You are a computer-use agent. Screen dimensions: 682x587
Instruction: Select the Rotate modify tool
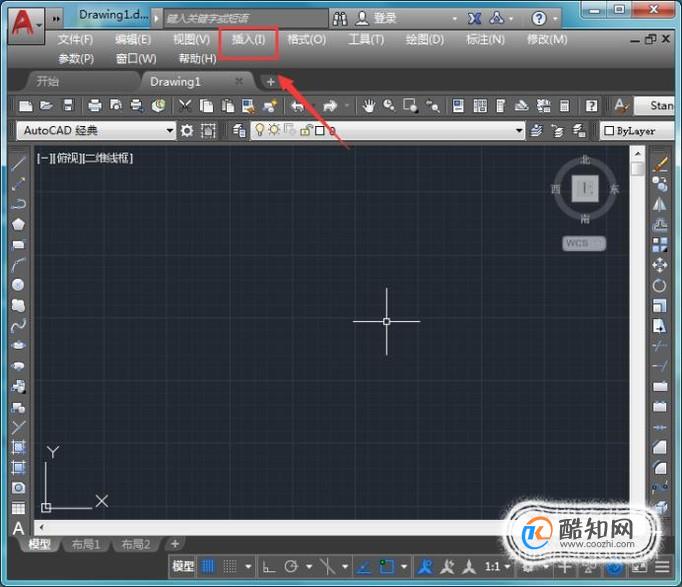[660, 285]
